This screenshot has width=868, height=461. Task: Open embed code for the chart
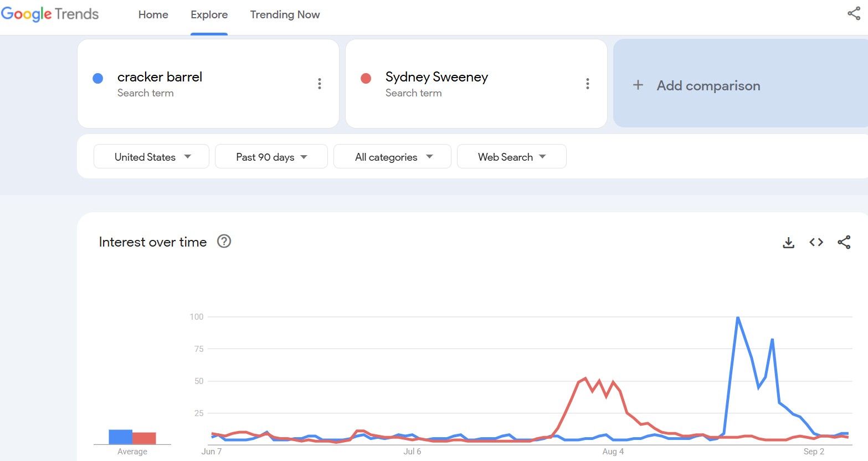(x=816, y=242)
